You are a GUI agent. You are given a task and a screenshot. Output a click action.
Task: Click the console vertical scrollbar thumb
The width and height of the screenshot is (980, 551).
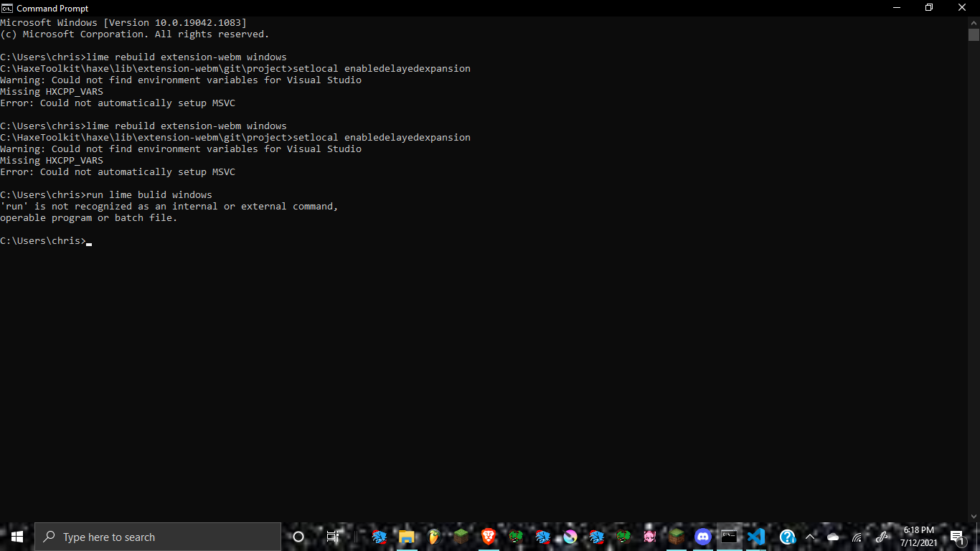pos(974,34)
